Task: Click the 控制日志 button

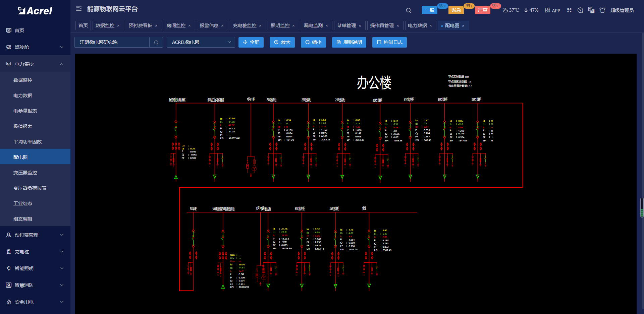Action: click(x=389, y=43)
